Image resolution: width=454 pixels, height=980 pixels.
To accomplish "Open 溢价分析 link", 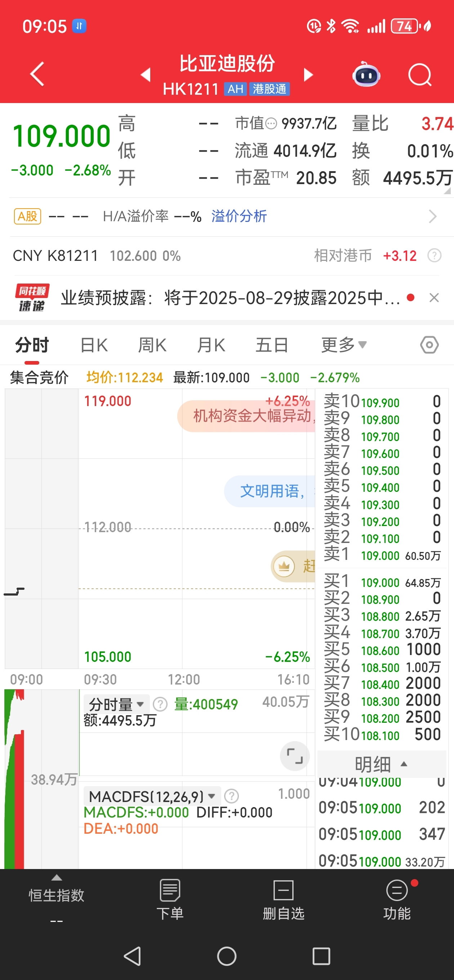I will coord(239,217).
